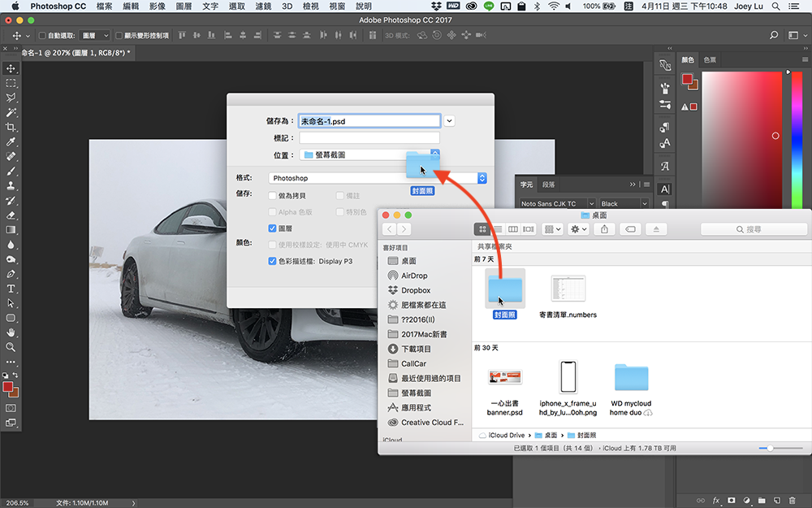This screenshot has width=812, height=508.
Task: Select the Healing Brush tool
Action: (11, 156)
